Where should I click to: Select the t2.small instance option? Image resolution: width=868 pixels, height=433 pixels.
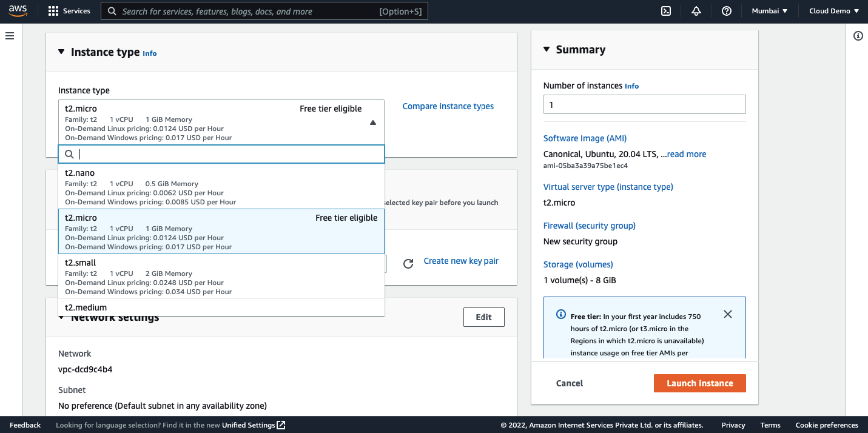(x=221, y=277)
